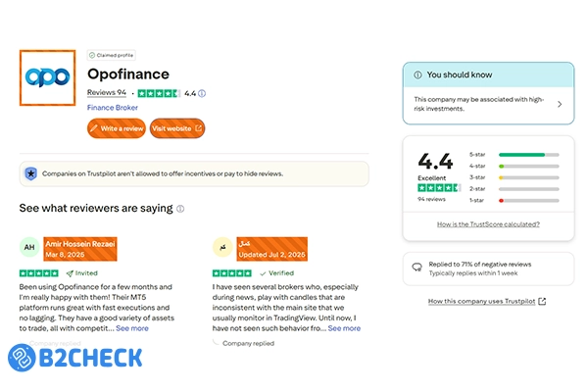Click the second reviewer's yellow avatar
Image resolution: width=588 pixels, height=392 pixels.
(x=221, y=247)
